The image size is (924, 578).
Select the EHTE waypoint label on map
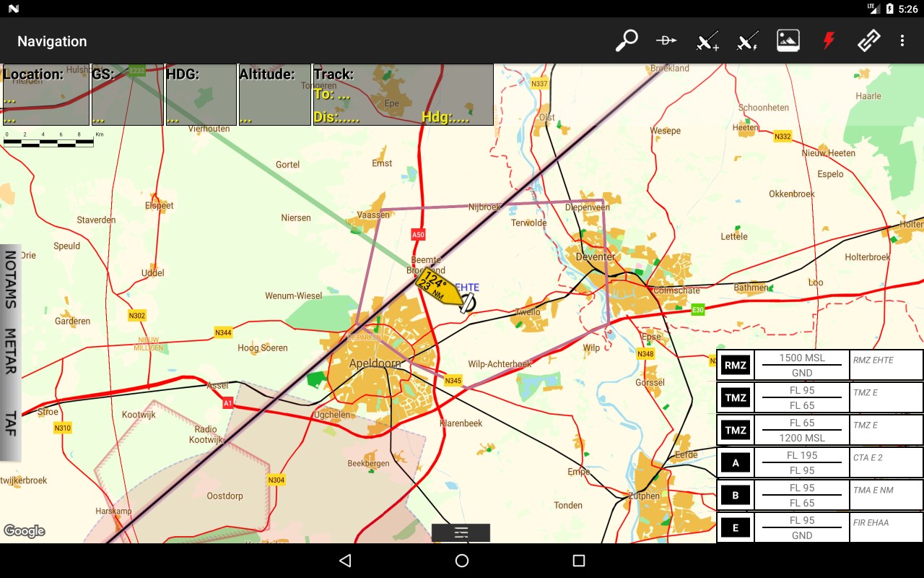pos(468,287)
